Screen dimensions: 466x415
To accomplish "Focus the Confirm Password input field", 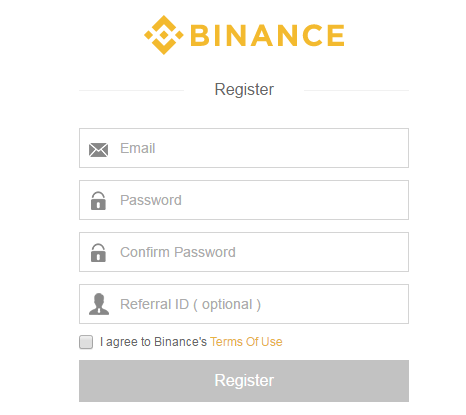I will 244,252.
